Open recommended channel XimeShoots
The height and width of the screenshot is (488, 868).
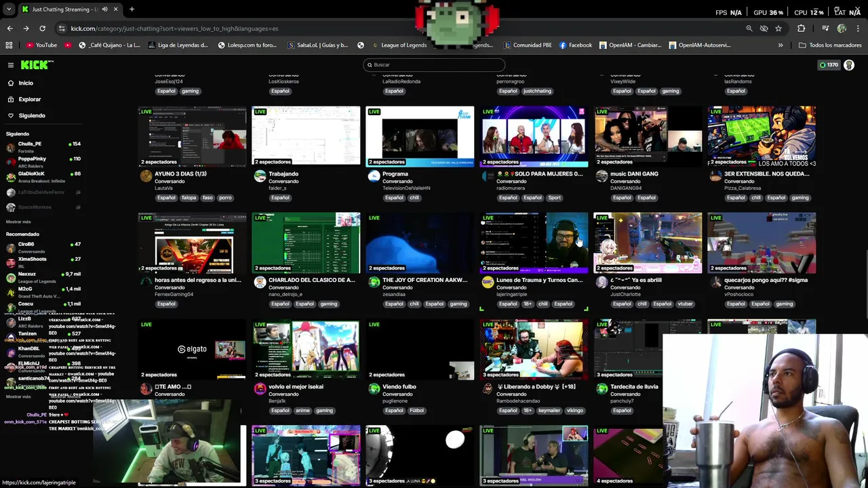(43, 262)
